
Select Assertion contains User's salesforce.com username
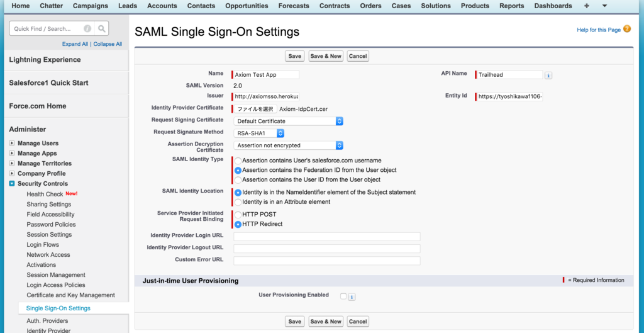(238, 161)
